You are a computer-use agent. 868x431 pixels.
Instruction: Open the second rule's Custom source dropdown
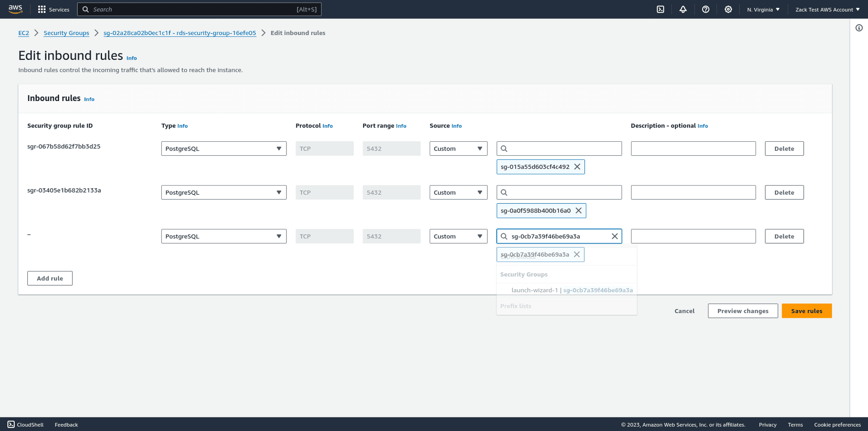point(458,192)
